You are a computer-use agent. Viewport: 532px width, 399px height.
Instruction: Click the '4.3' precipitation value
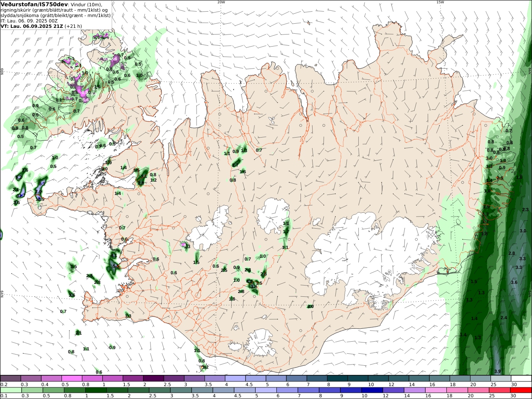click(249, 281)
